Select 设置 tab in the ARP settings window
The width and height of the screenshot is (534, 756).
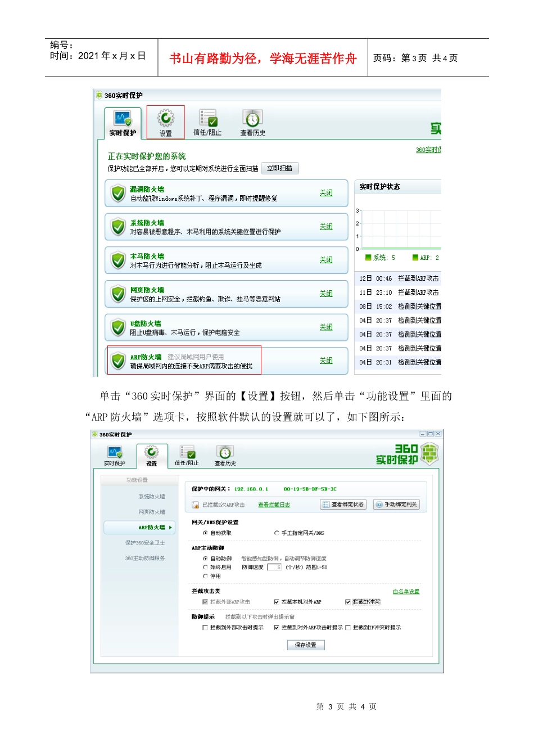[x=152, y=456]
